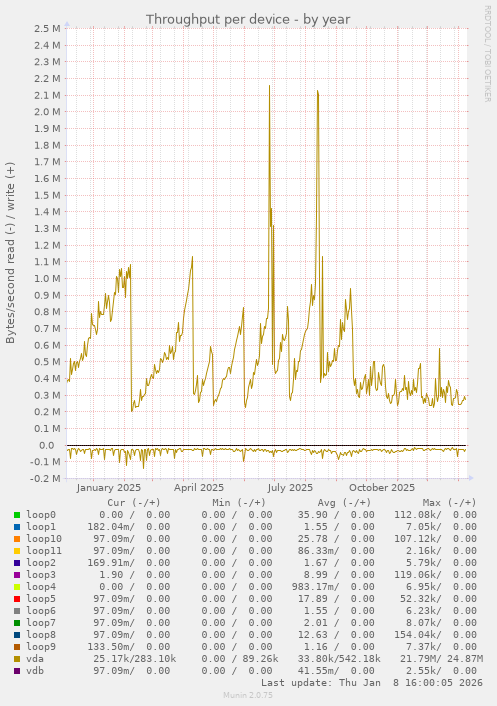This screenshot has height=706, width=497.
Task: Select the 'loop7' legend label
Action: pyautogui.click(x=41, y=623)
